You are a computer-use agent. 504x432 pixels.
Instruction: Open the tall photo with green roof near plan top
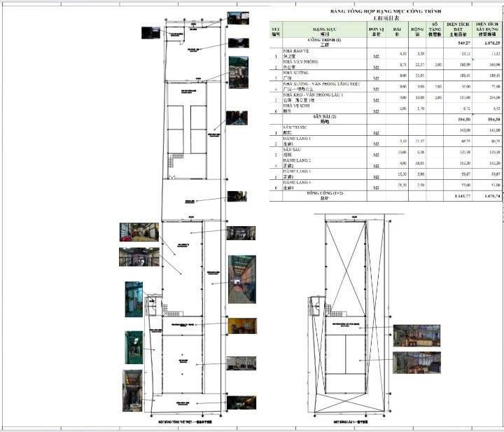click(239, 72)
